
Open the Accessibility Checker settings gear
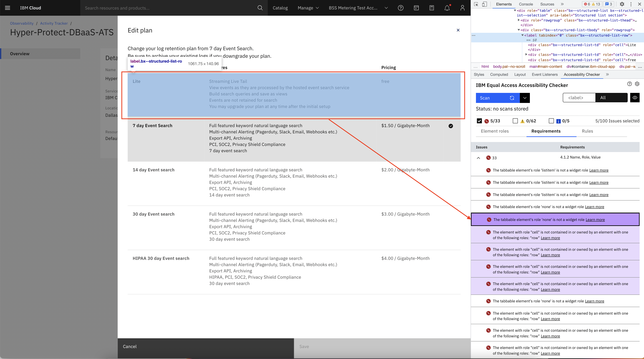637,84
